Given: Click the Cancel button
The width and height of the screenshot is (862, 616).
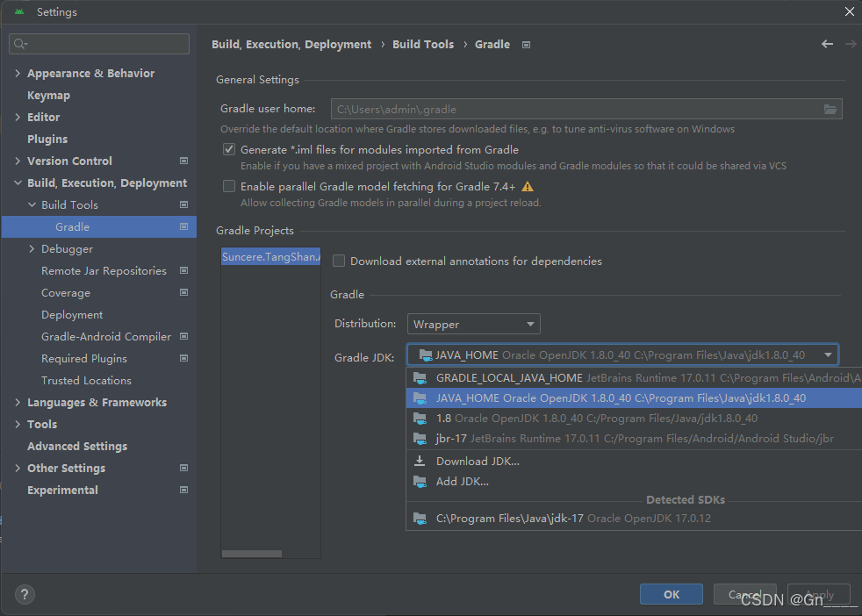Looking at the screenshot, I should tap(745, 594).
